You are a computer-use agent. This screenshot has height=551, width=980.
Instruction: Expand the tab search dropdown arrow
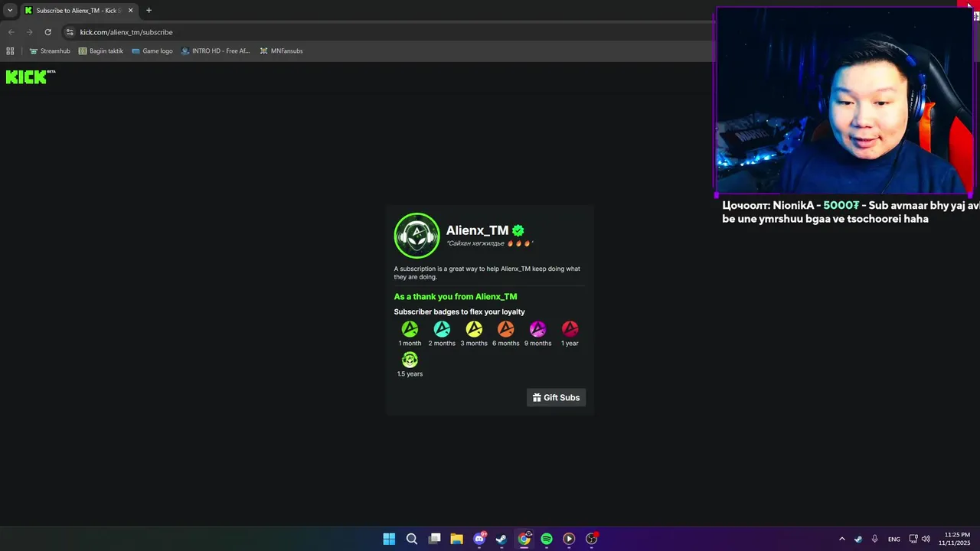tap(10, 11)
